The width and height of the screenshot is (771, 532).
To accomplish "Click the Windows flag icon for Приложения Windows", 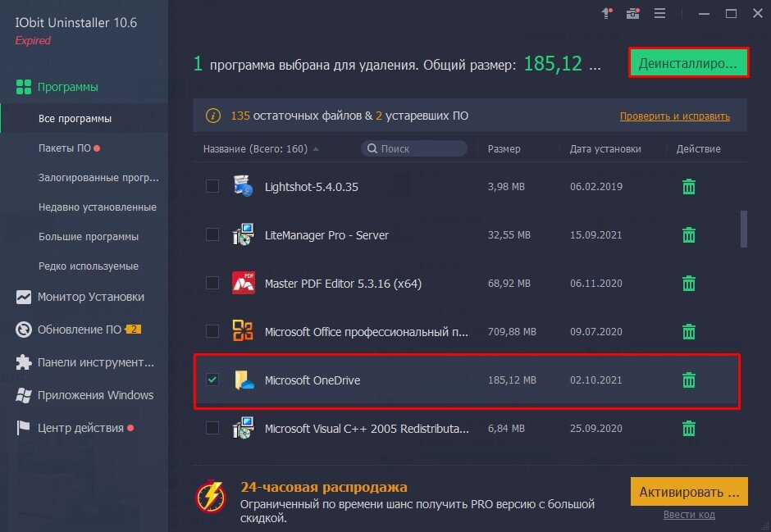I will click(x=24, y=395).
